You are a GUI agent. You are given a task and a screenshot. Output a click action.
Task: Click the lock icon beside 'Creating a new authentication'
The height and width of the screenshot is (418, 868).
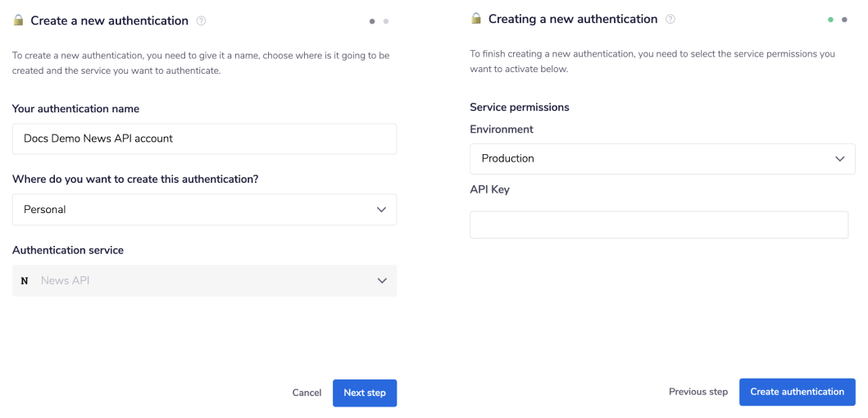[x=476, y=19]
